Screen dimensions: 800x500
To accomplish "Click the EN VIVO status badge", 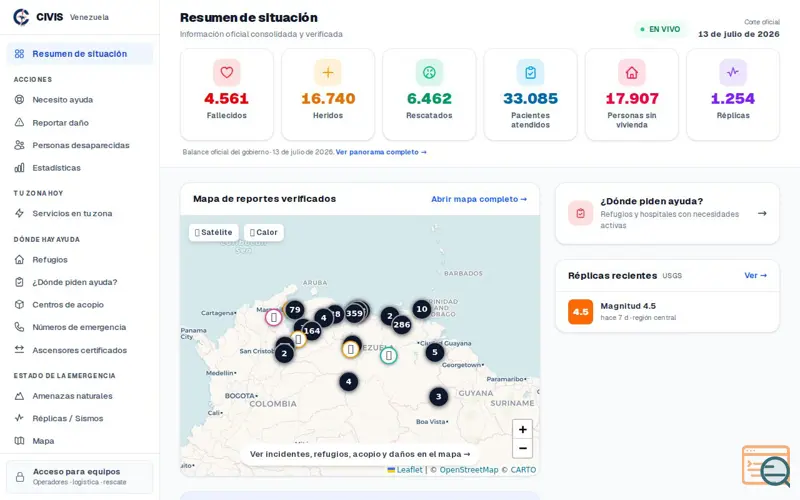I will 660,29.
